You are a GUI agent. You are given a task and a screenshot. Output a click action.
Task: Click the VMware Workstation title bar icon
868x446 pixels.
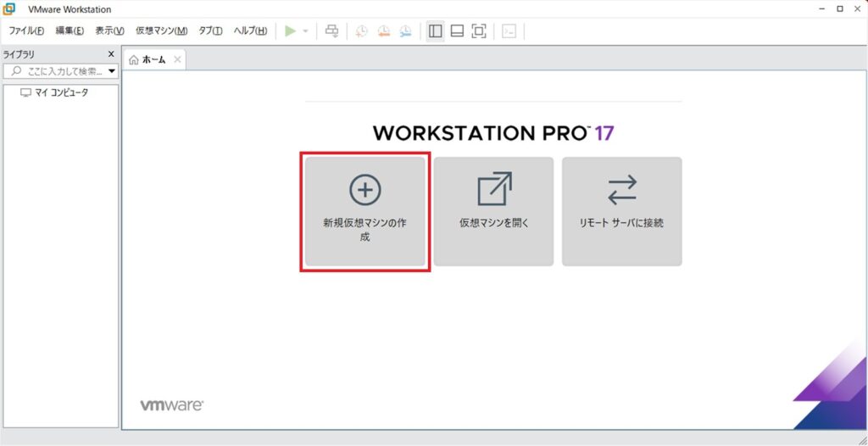click(8, 8)
